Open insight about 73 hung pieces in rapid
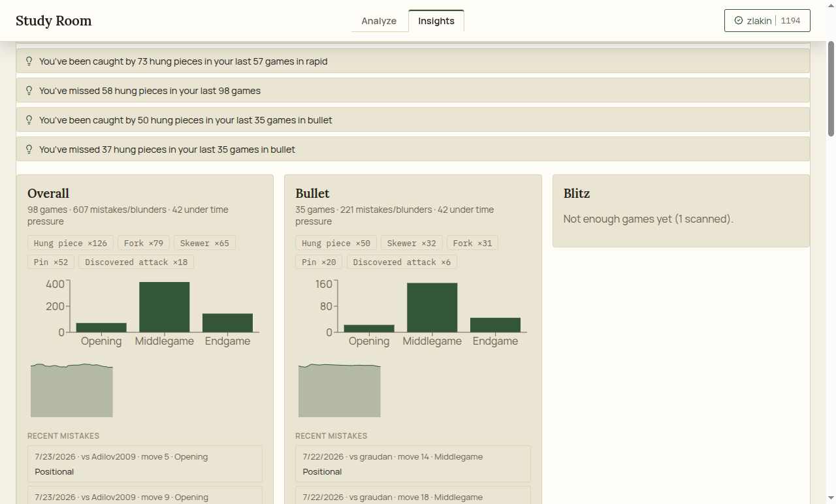Image resolution: width=836 pixels, height=504 pixels. pyautogui.click(x=413, y=61)
